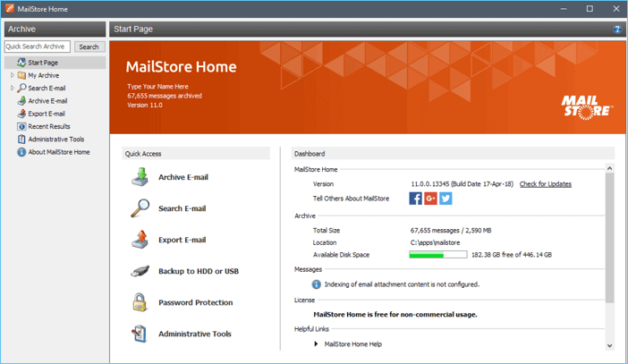
Task: Click the large Administrative Tools checklist icon
Action: pyautogui.click(x=140, y=334)
